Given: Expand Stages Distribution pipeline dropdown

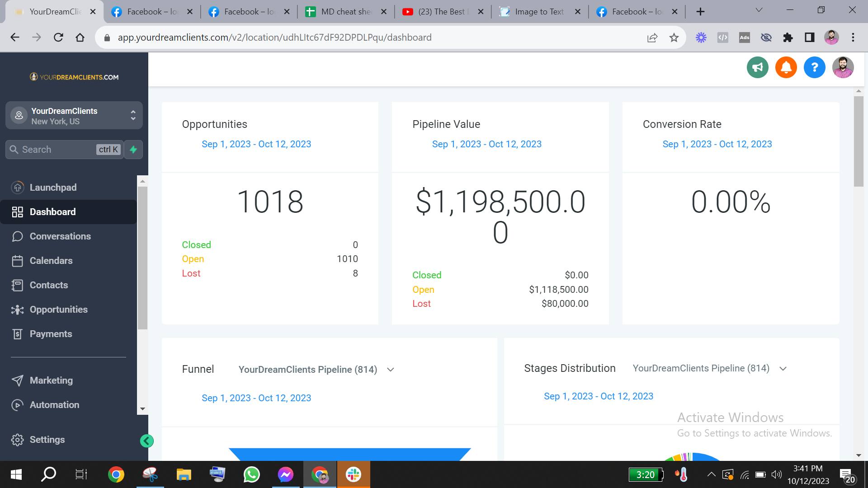Looking at the screenshot, I should tap(710, 368).
